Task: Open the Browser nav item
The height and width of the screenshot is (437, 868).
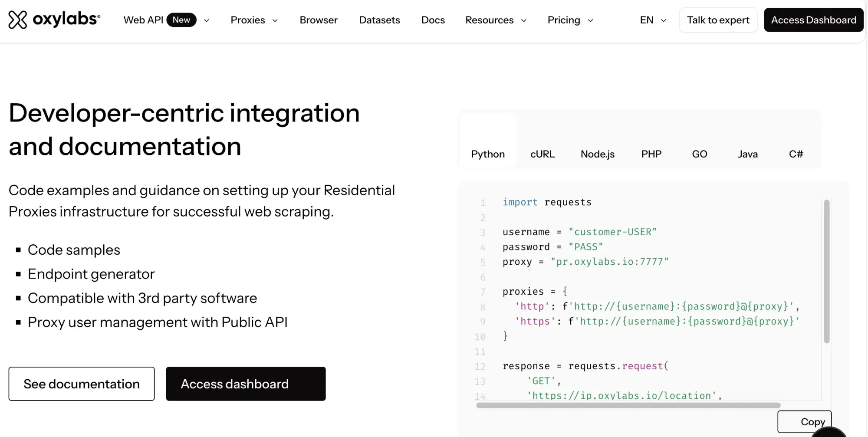Action: [319, 20]
